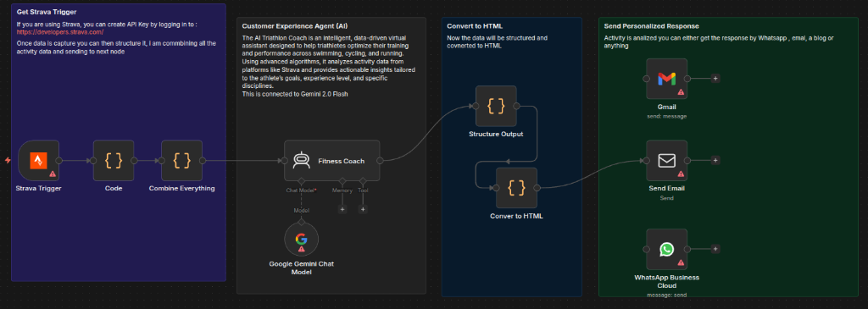Click the Tool connector diamond on Fitness Coach
The image size is (868, 309).
pyautogui.click(x=363, y=181)
